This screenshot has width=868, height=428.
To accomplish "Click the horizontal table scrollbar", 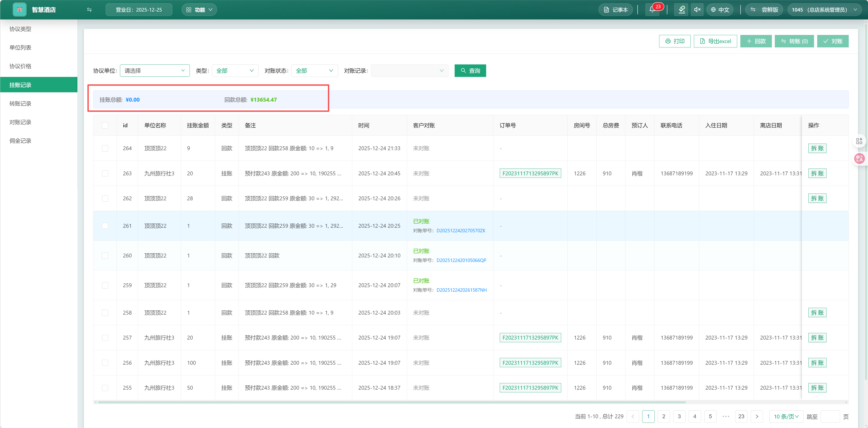I will pyautogui.click(x=391, y=402).
